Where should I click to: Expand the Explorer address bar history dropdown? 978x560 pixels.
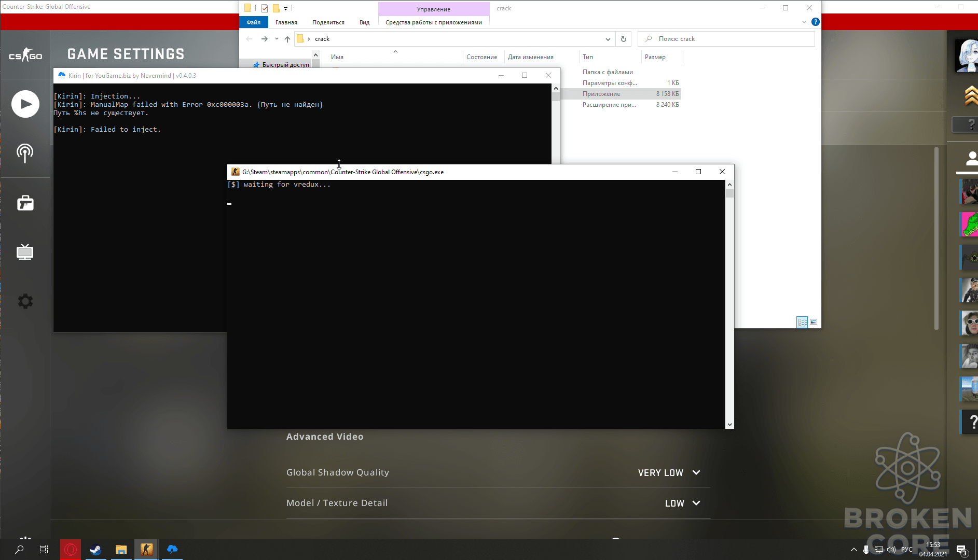pyautogui.click(x=608, y=39)
